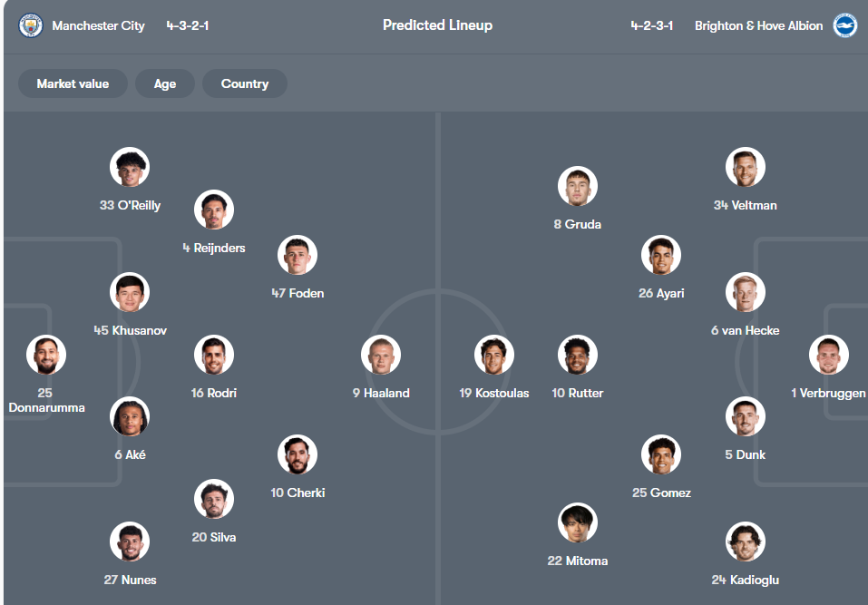Select Rodri's player photo
This screenshot has height=605, width=868.
tap(214, 354)
